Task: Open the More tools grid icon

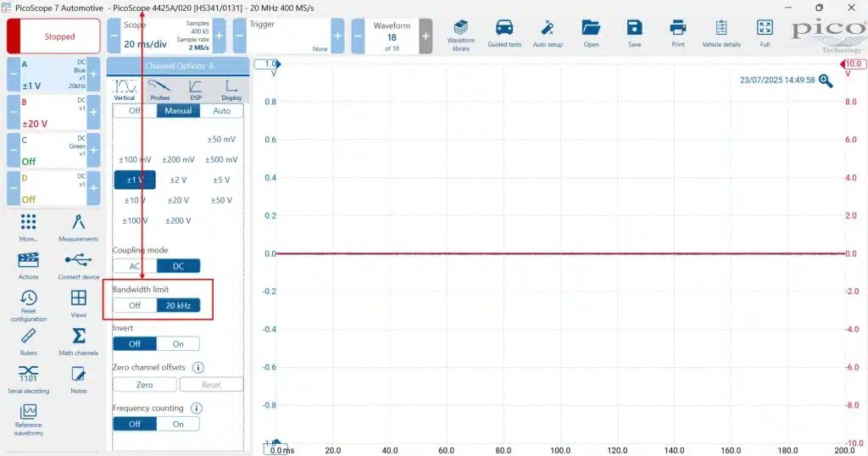Action: click(28, 227)
